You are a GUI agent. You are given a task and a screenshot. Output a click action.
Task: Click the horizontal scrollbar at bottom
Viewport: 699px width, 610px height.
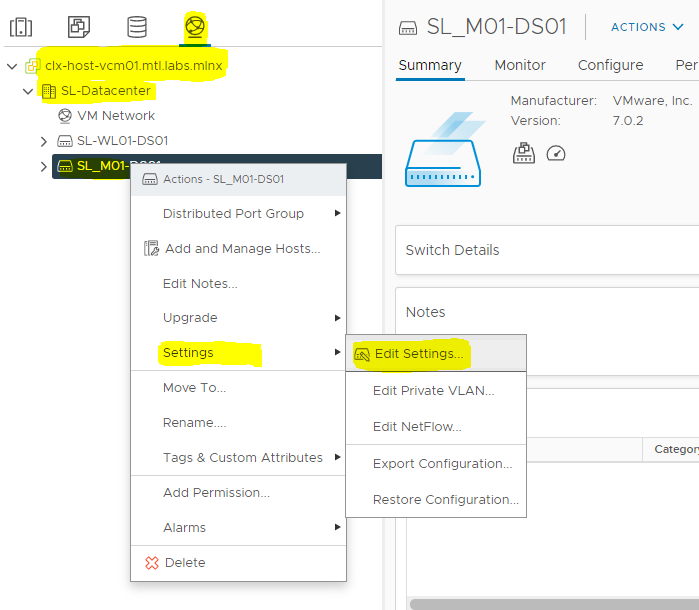554,605
